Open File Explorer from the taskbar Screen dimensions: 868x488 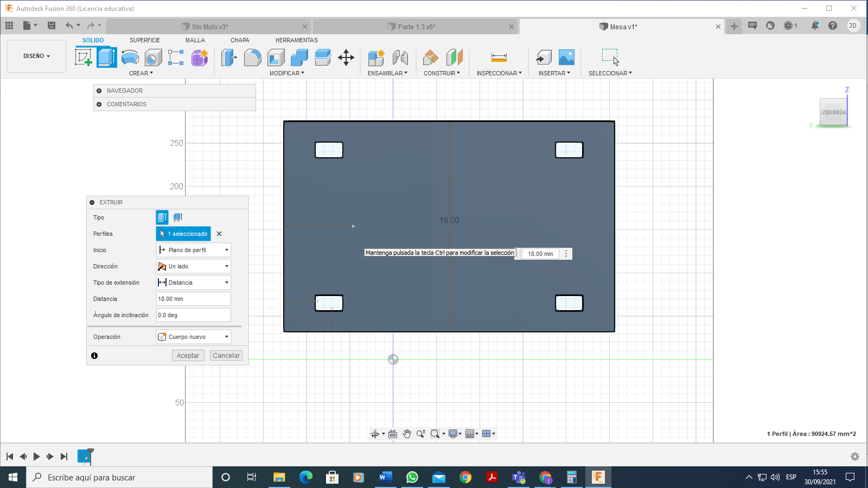tap(279, 477)
